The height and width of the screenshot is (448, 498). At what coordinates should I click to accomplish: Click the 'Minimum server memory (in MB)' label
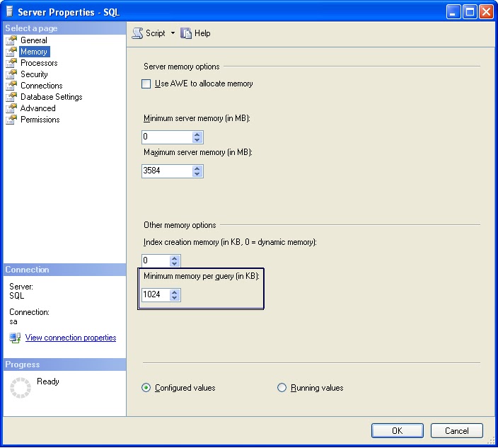[197, 118]
